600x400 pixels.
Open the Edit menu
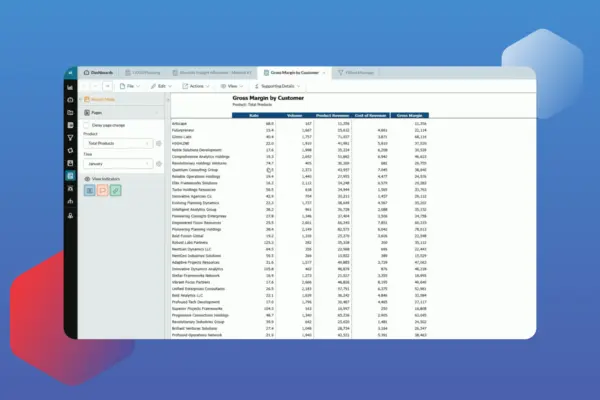[161, 86]
